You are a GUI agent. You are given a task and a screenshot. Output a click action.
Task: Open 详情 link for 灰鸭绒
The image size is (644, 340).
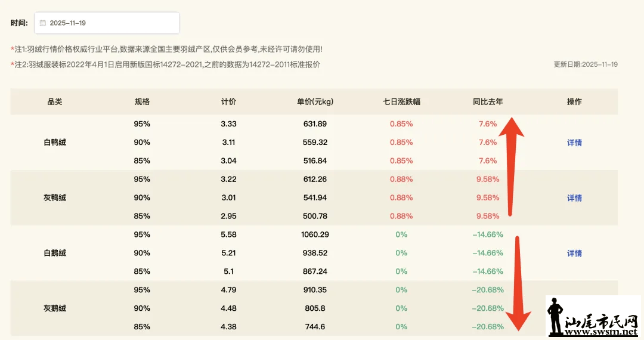point(574,198)
